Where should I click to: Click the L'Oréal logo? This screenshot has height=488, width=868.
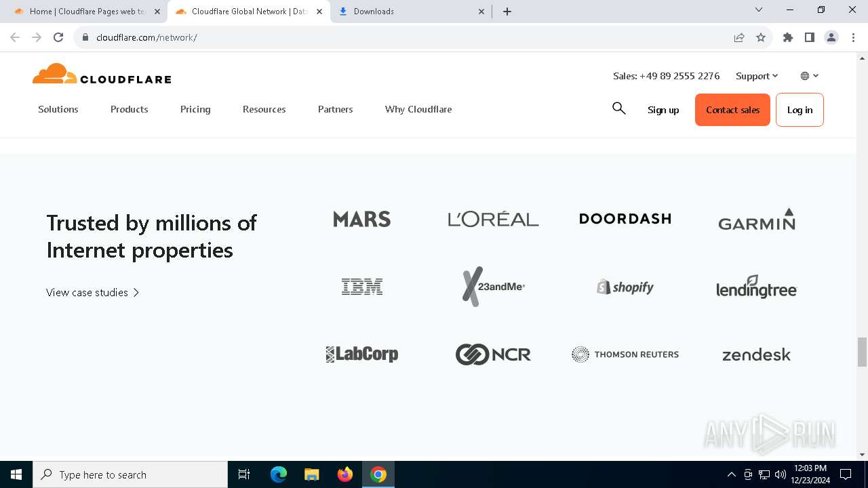click(x=493, y=219)
